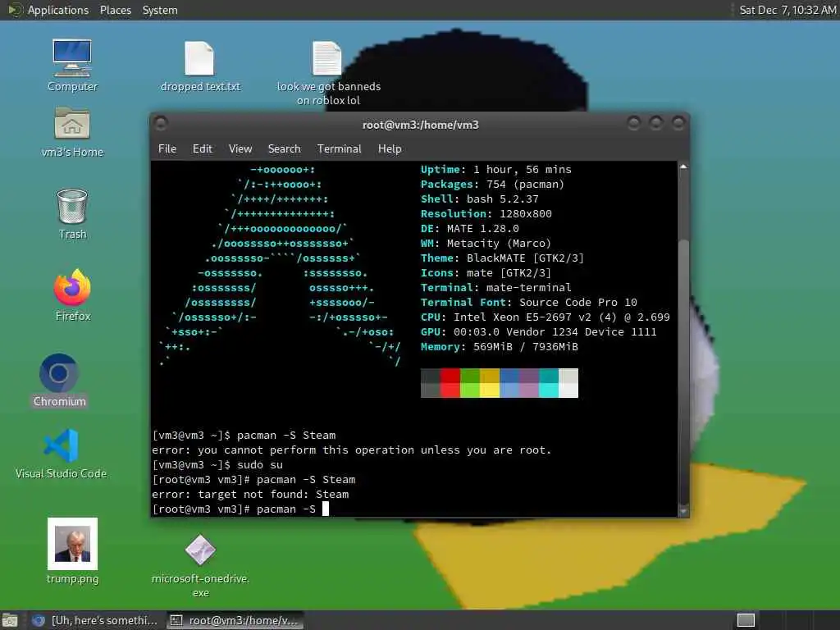840x630 pixels.
Task: Minimize the terminal window
Action: [634, 124]
